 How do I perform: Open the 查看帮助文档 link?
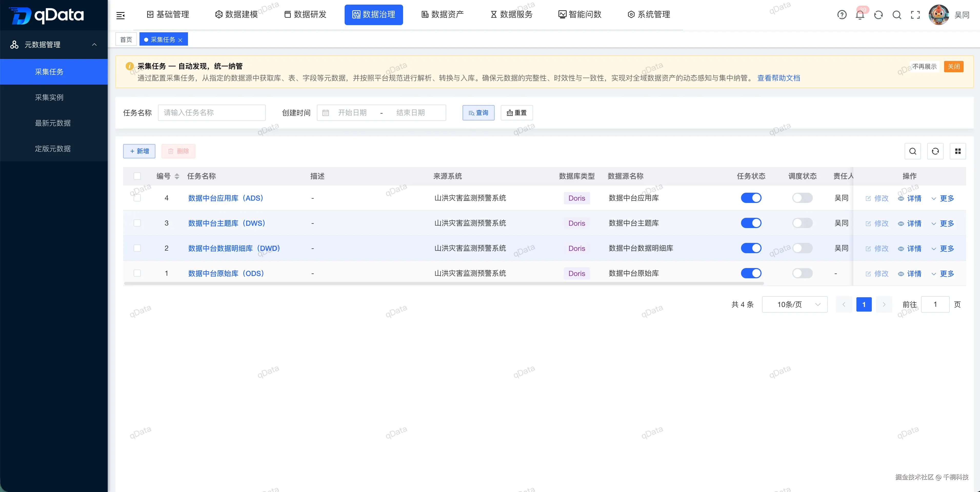(x=778, y=78)
